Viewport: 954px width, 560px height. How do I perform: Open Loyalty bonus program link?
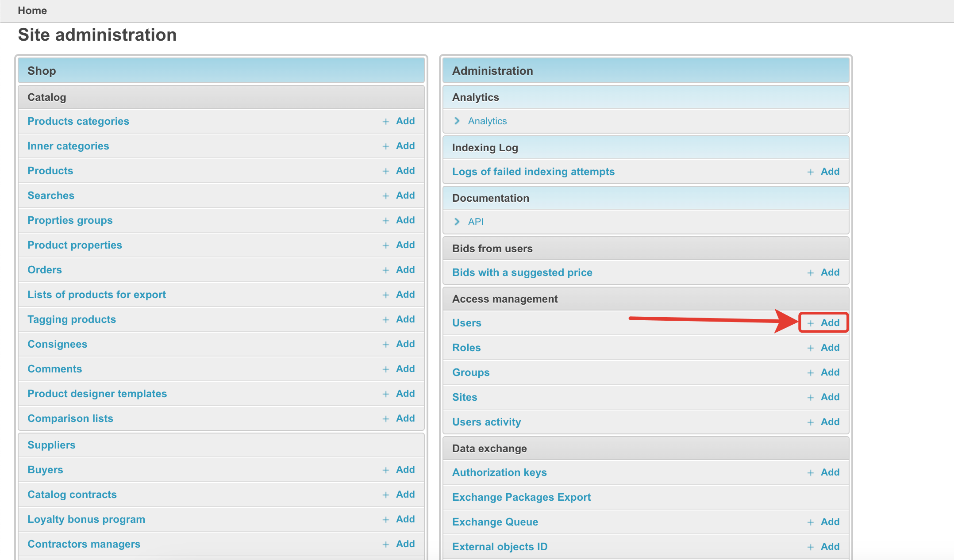click(86, 519)
